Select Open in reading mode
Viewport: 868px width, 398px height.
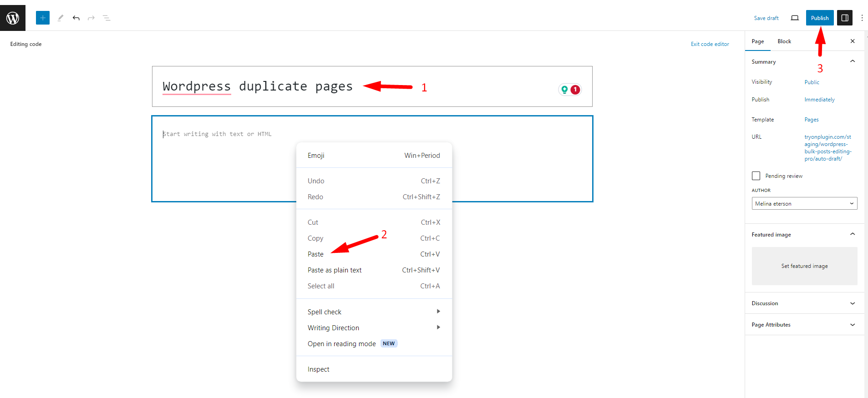[x=374, y=343]
